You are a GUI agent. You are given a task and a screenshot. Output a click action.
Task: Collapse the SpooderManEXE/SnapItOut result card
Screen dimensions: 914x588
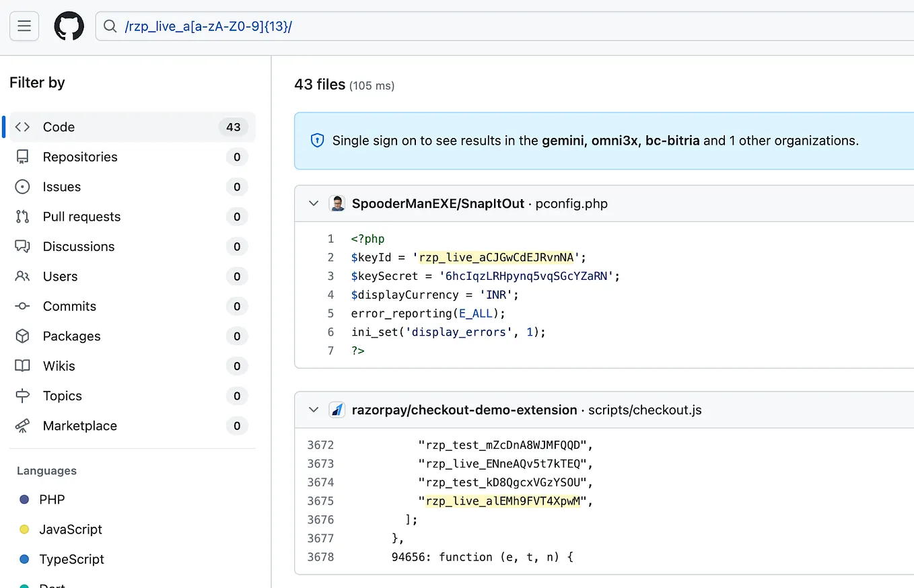pyautogui.click(x=313, y=203)
